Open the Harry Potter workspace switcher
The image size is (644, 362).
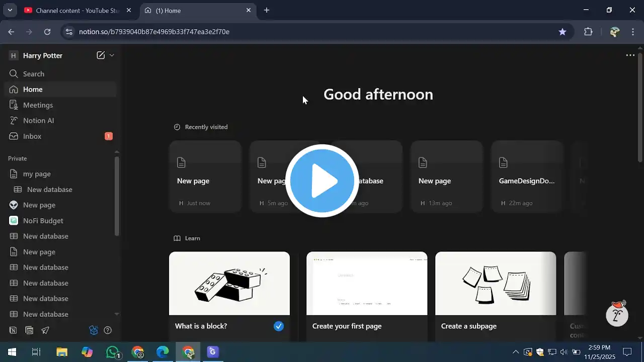pyautogui.click(x=43, y=56)
